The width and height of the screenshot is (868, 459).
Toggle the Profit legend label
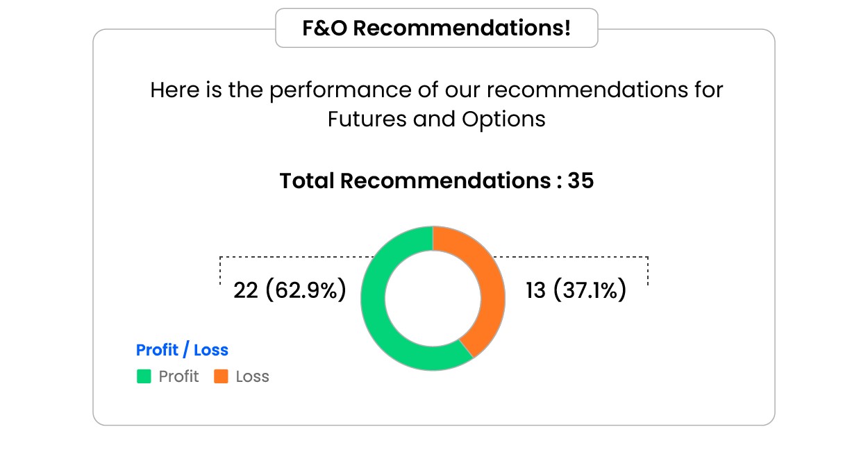coord(178,377)
